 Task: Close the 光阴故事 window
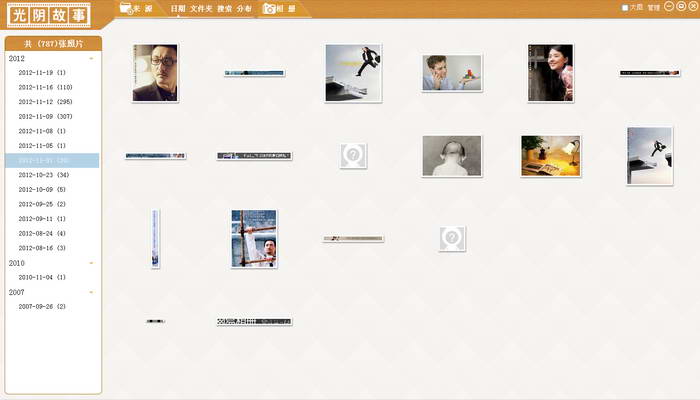coord(693,6)
